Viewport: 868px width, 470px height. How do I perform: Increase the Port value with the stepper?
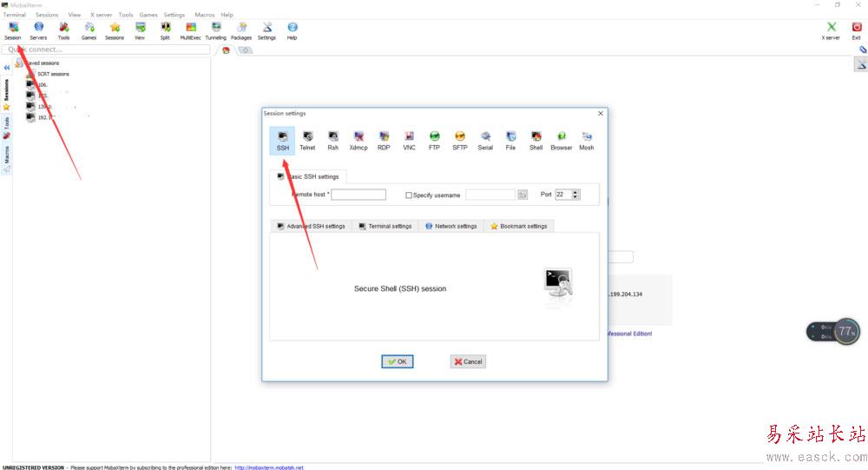[575, 192]
